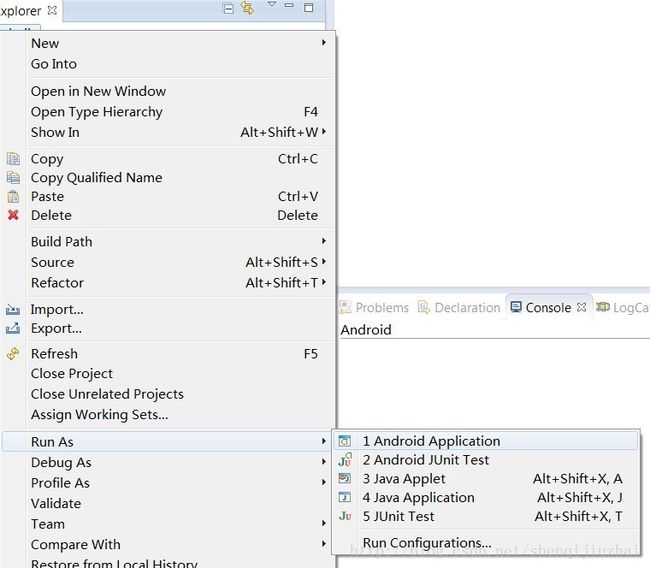The width and height of the screenshot is (650, 568).
Task: Expand the New submenu arrow
Action: tap(324, 42)
